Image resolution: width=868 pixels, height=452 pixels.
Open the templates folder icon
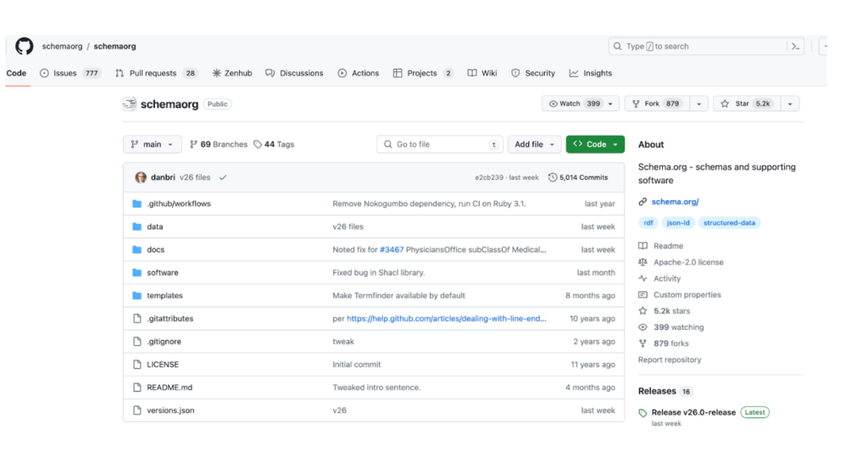[136, 296]
